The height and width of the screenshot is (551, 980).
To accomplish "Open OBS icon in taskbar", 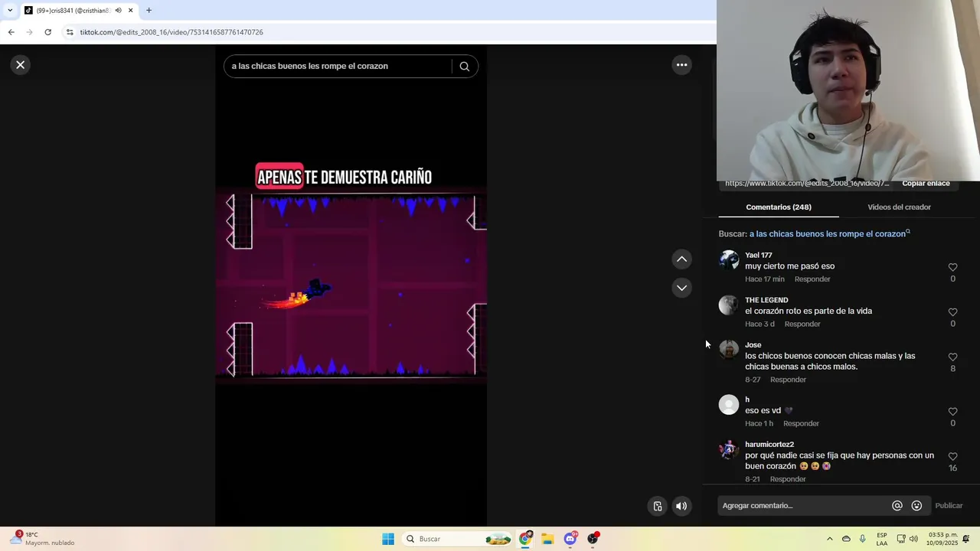I will pyautogui.click(x=593, y=539).
